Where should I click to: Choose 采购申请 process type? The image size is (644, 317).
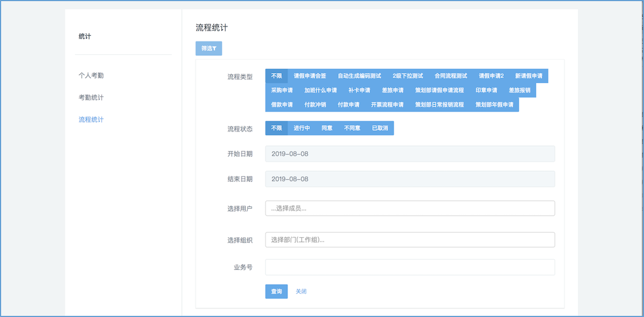(282, 91)
